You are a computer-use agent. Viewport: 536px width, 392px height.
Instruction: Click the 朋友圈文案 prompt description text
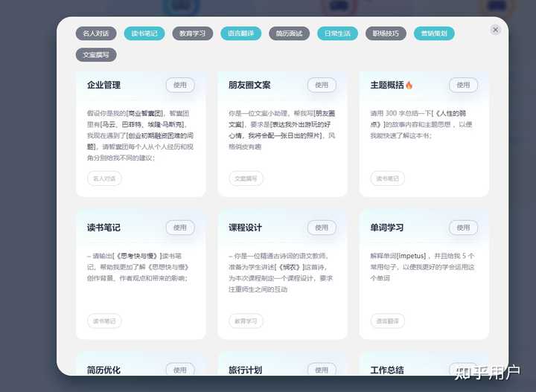(282, 130)
